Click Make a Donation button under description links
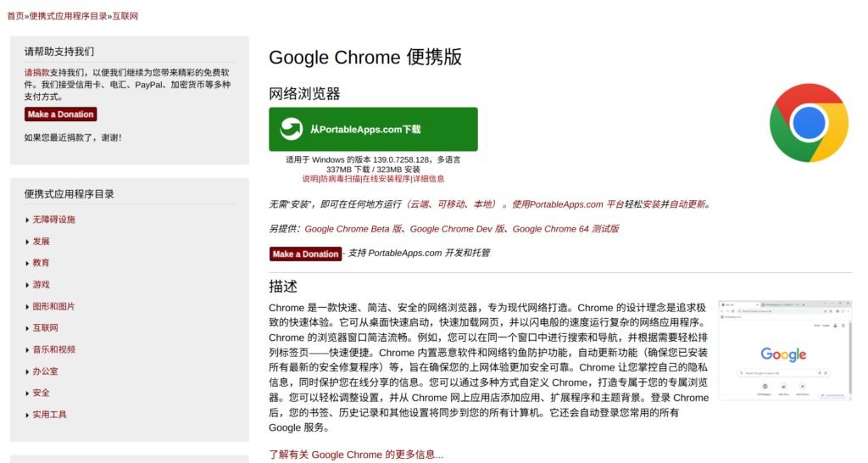Viewport: 868px width, 463px height. 305,254
